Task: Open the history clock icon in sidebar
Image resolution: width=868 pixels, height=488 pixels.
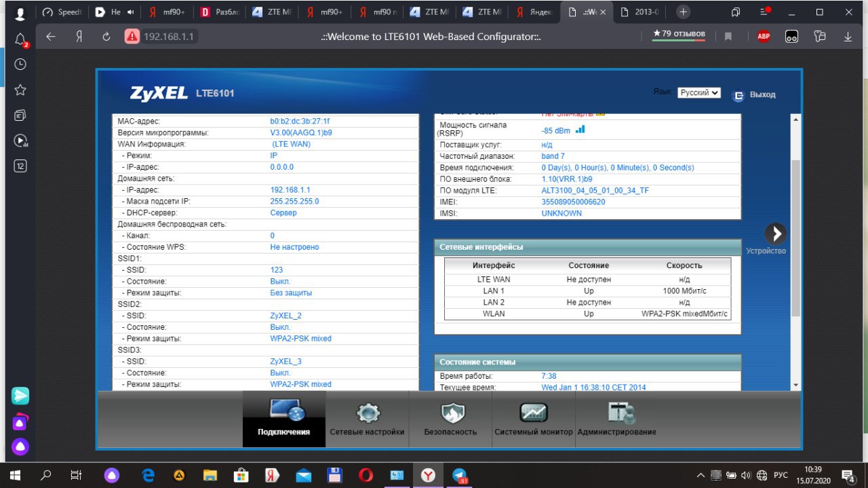Action: 20,64
